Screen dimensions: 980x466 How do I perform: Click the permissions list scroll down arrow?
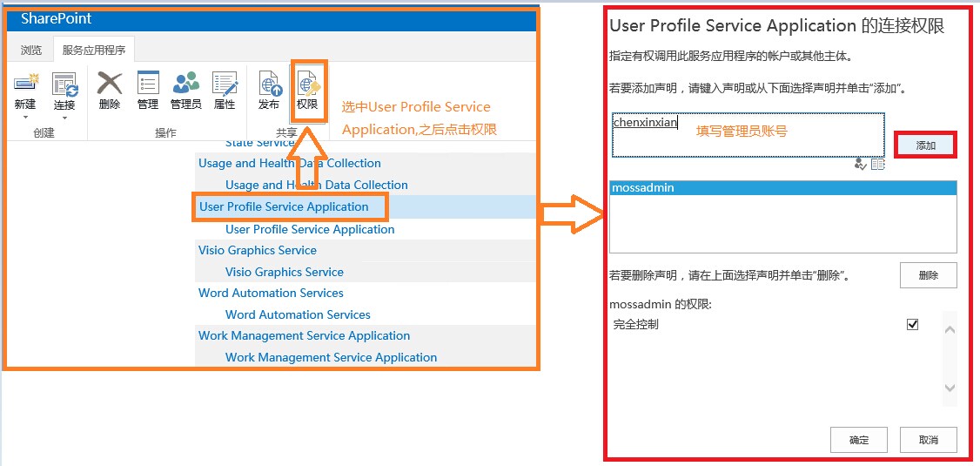(950, 388)
